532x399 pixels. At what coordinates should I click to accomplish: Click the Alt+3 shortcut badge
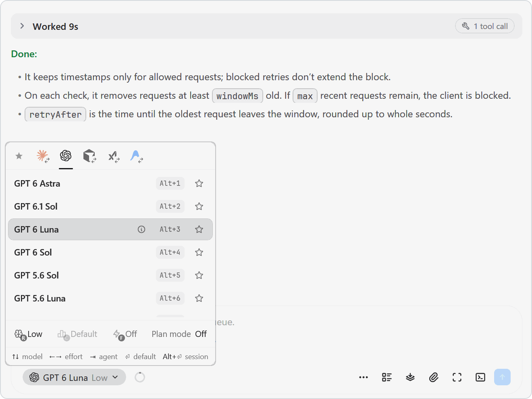coord(170,229)
